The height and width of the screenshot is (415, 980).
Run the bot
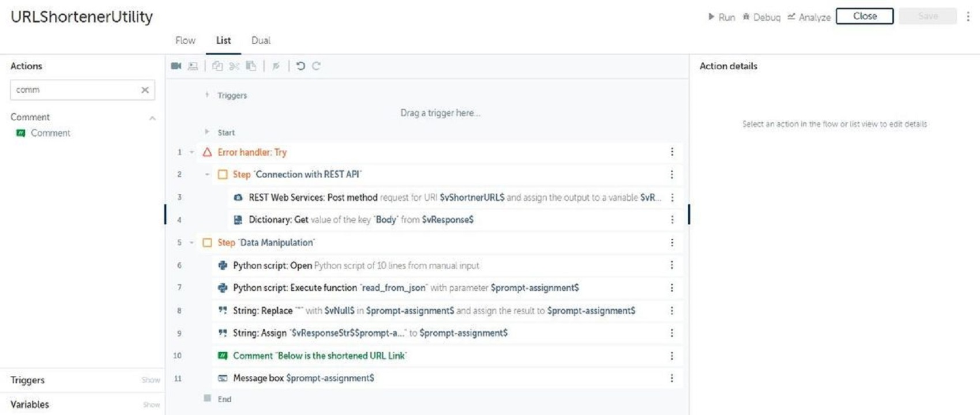tap(722, 17)
